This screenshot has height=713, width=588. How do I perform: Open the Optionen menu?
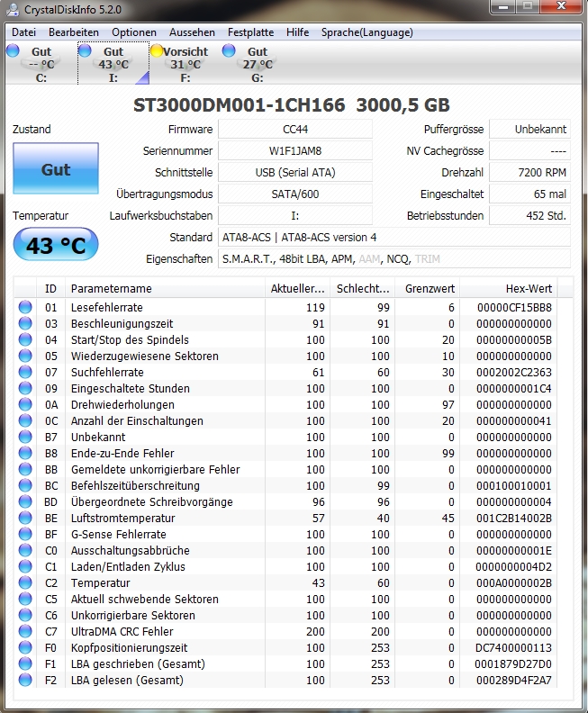pos(134,32)
